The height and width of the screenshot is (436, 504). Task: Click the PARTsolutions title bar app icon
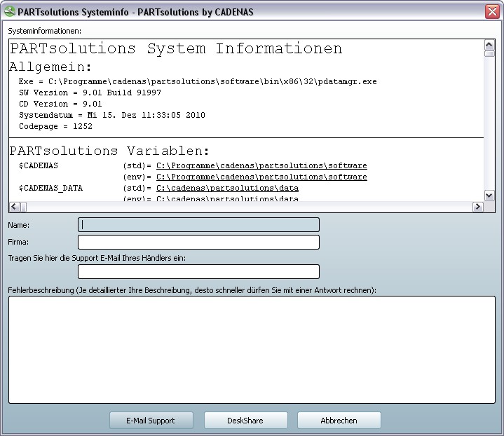click(x=10, y=12)
